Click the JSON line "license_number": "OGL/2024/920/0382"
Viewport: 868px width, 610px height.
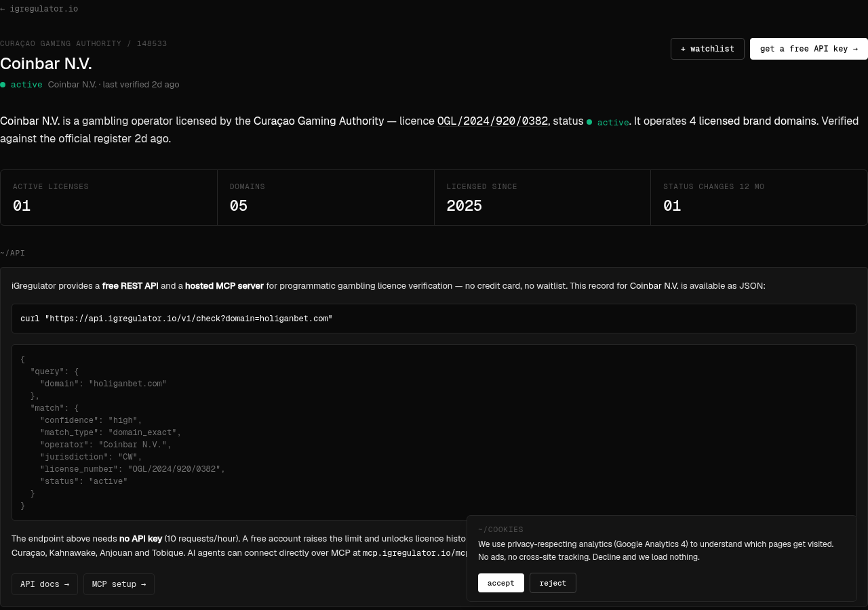[132, 469]
